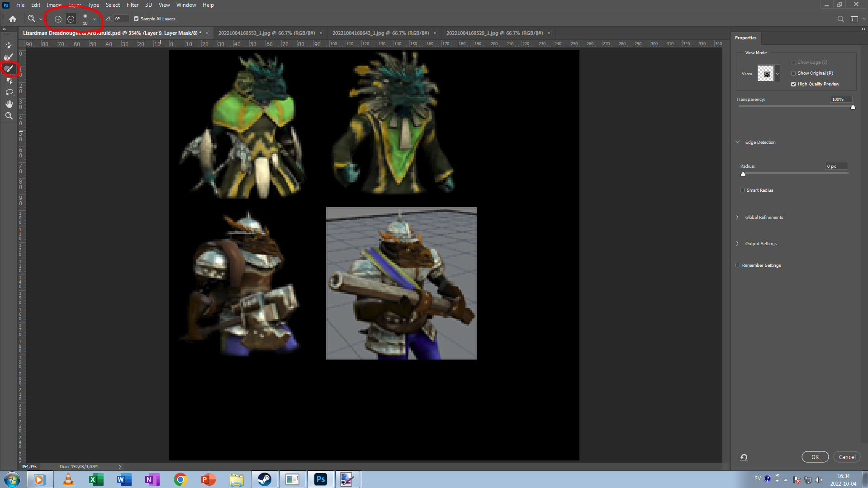868x488 pixels.
Task: Click the Cancel button
Action: pos(847,457)
